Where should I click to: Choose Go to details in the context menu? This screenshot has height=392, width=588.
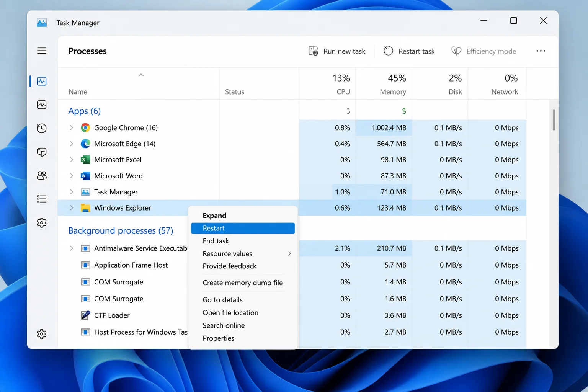[x=243, y=300]
